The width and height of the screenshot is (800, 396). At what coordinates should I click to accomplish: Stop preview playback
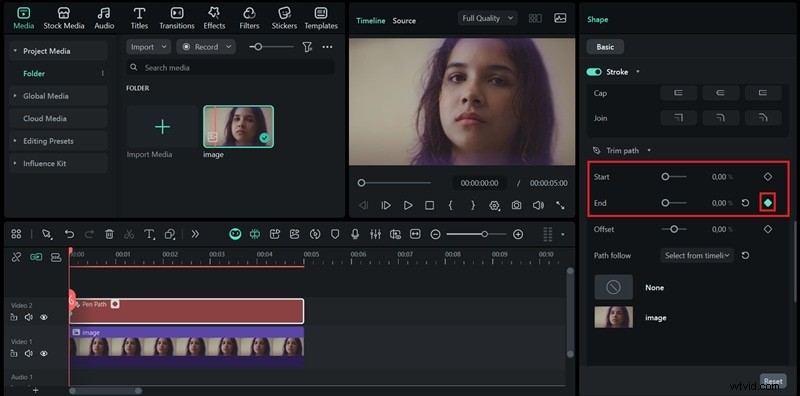tap(430, 205)
